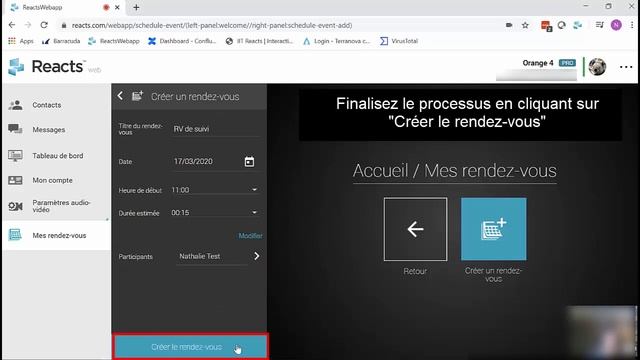640x360 pixels.
Task: Click the PRO badge next to Orange 4
Action: pyautogui.click(x=567, y=63)
